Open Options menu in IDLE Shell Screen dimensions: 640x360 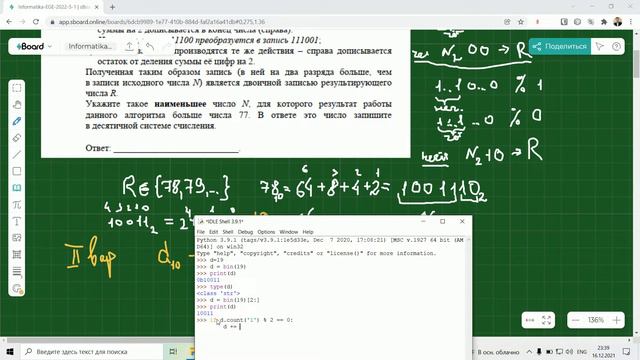coord(266,232)
